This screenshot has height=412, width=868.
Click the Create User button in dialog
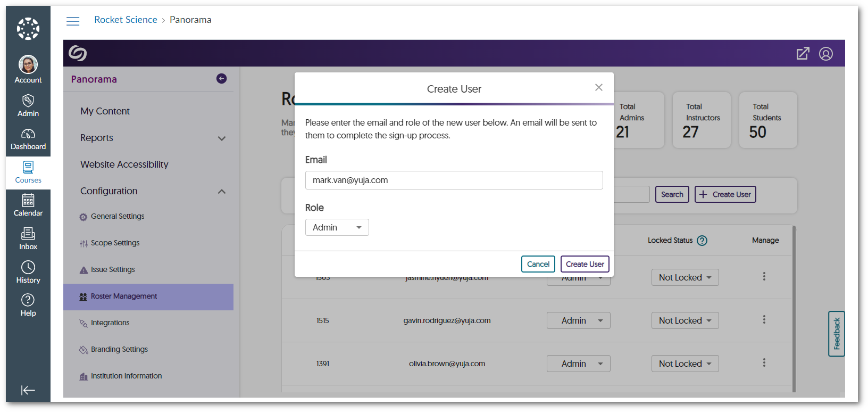pos(585,264)
